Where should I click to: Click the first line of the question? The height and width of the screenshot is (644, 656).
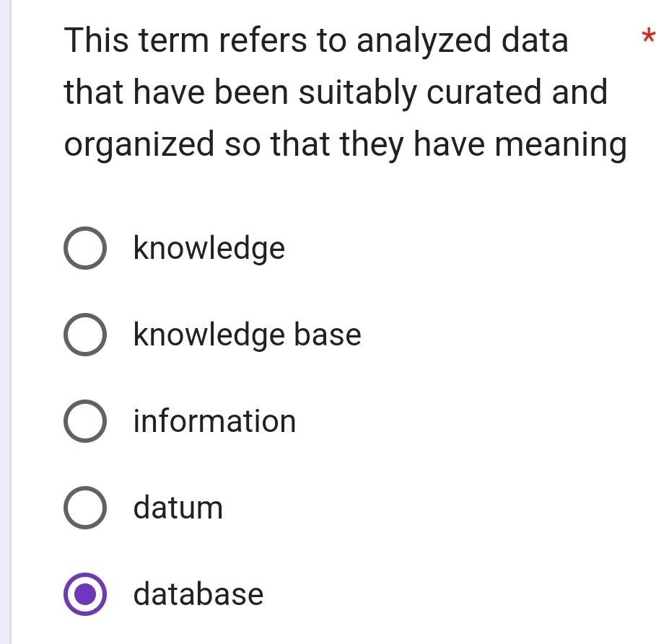coord(315,40)
